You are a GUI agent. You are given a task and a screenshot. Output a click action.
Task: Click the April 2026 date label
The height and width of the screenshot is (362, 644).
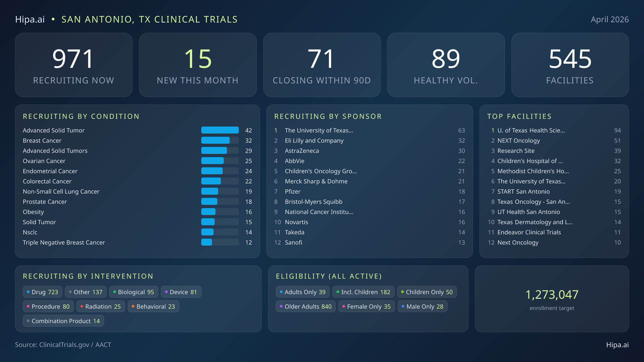click(x=610, y=19)
